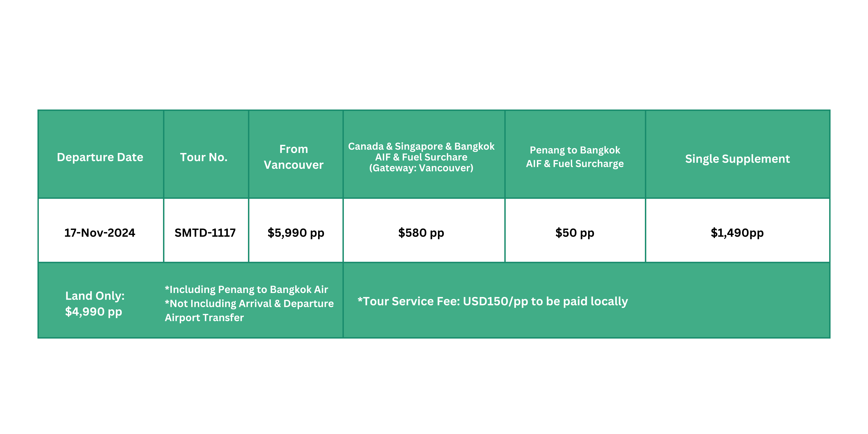Click the Tour Service Fee USD150/pp note

(x=493, y=301)
